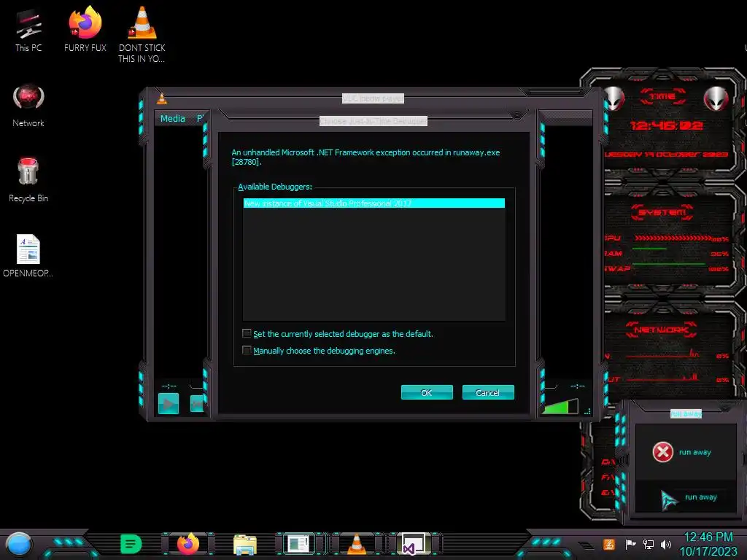Switch to Visual Studio debugger taskbar button
The width and height of the screenshot is (747, 560).
[x=413, y=544]
